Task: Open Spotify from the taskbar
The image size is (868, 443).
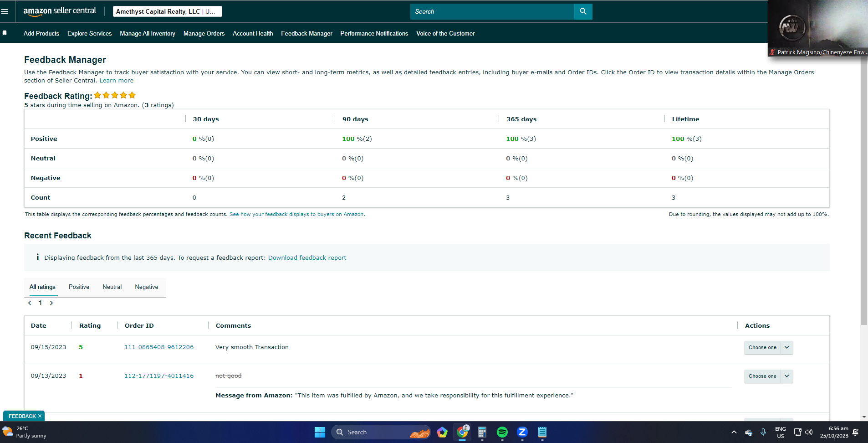Action: pos(502,432)
